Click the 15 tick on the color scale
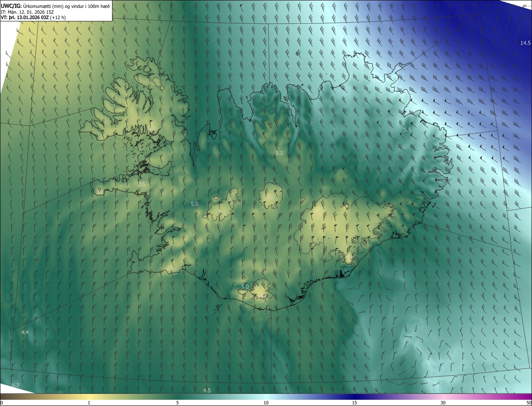Image resolution: width=532 pixels, height=406 pixels. [355, 403]
